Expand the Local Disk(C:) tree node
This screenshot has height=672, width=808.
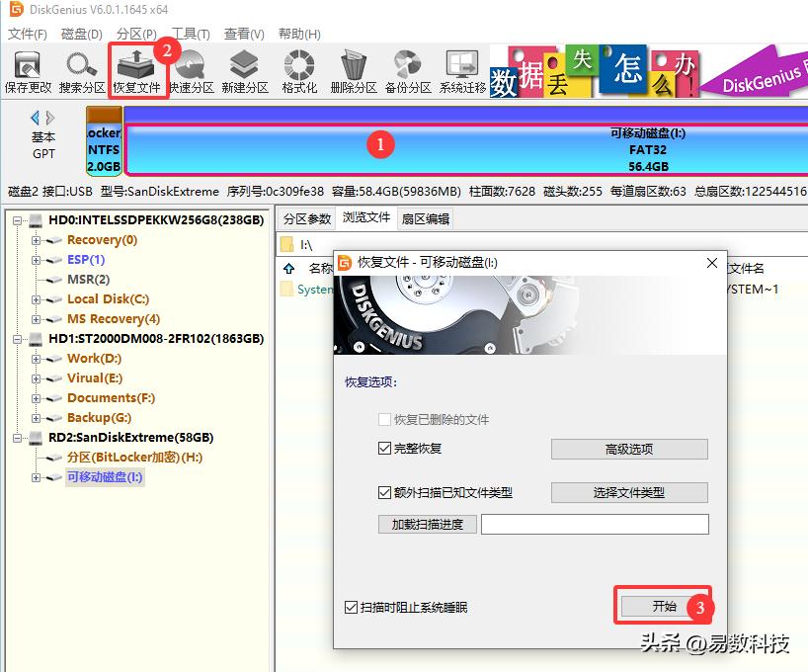pos(37,299)
